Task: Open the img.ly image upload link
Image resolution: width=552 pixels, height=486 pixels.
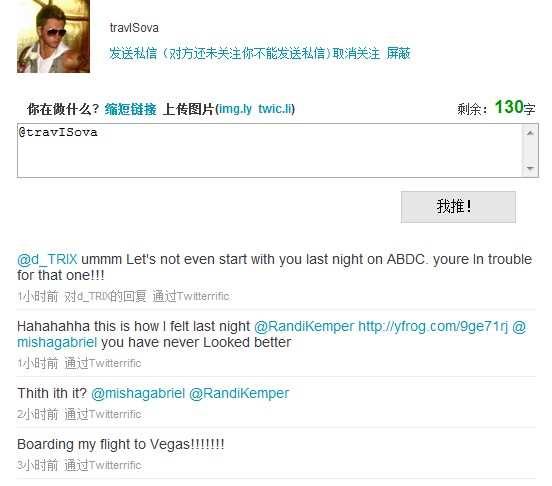Action: 235,109
